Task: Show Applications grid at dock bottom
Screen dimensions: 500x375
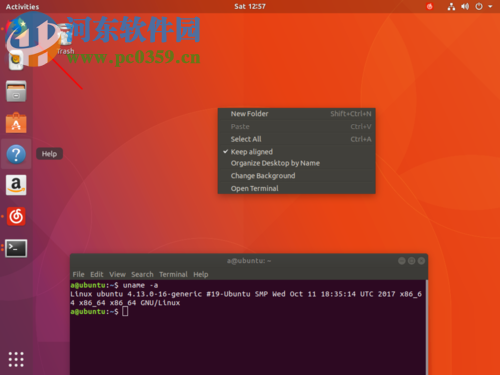Action: 16,359
